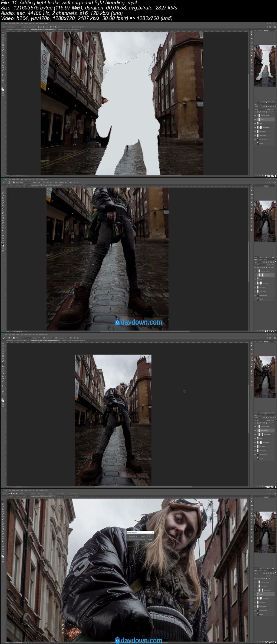Select Zoom tool in the white-silhouette window
277x644 pixels.
pyautogui.click(x=3, y=82)
